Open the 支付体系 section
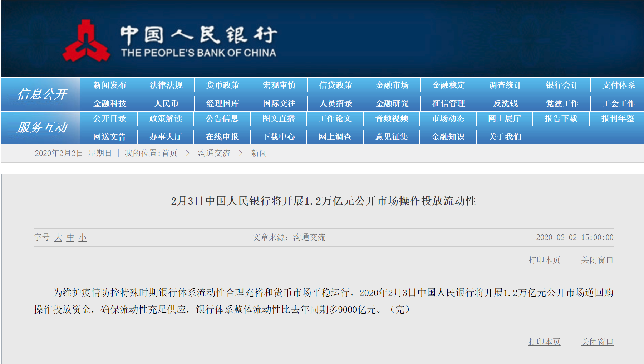The image size is (644, 364). click(618, 85)
